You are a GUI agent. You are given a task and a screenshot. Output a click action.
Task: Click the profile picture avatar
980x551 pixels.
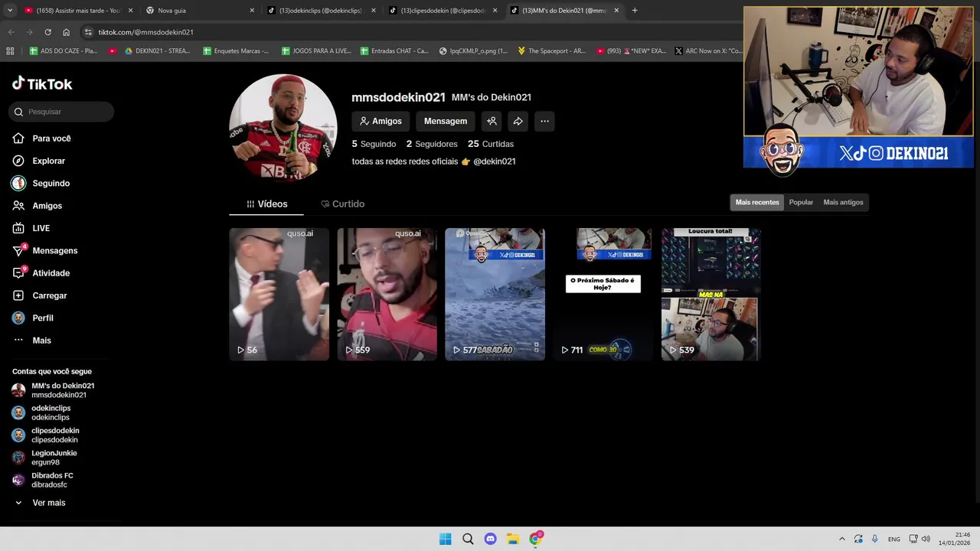pos(283,128)
